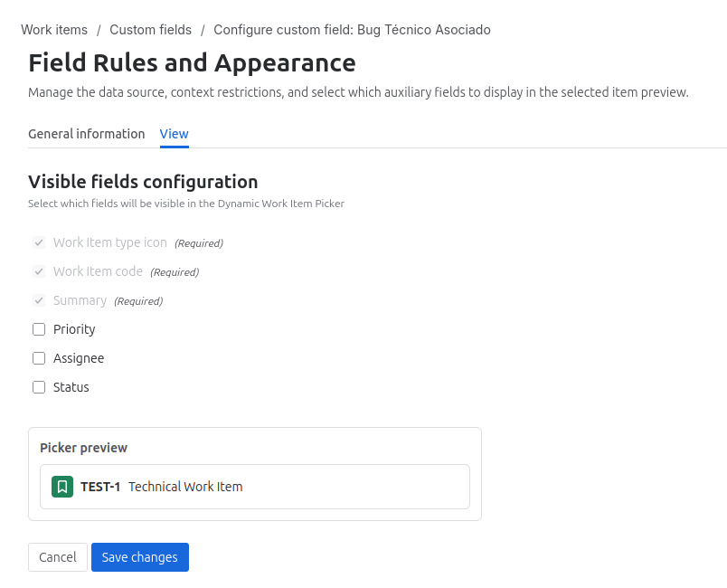This screenshot has width=727, height=588.
Task: Click the green bookmark work item type icon
Action: pyautogui.click(x=61, y=487)
